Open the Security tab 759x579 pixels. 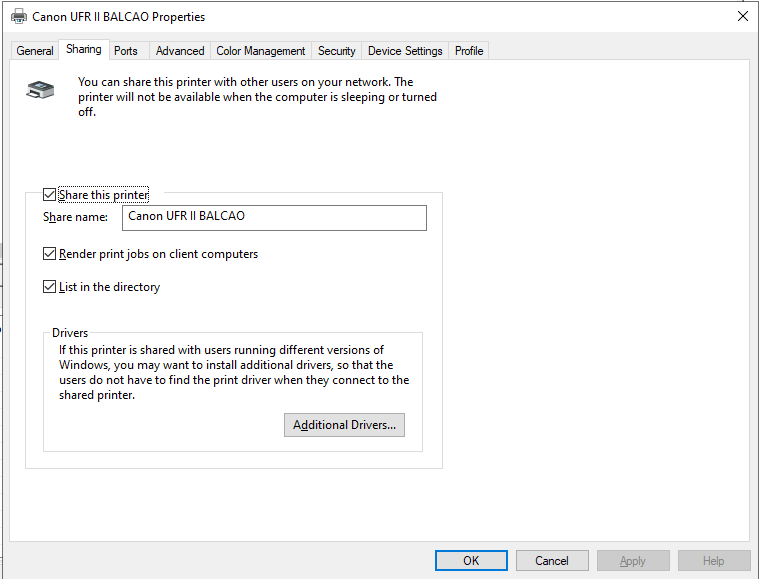(x=336, y=51)
